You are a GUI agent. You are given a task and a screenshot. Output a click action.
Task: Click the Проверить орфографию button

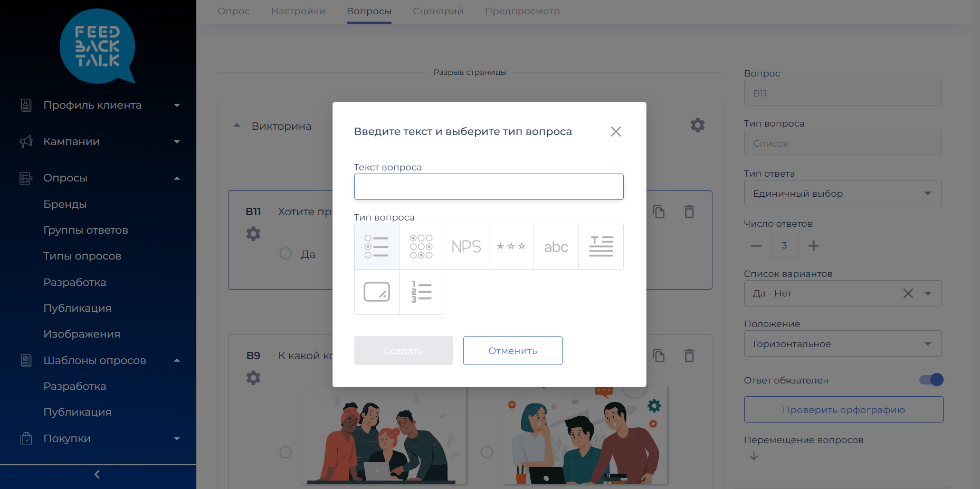843,409
